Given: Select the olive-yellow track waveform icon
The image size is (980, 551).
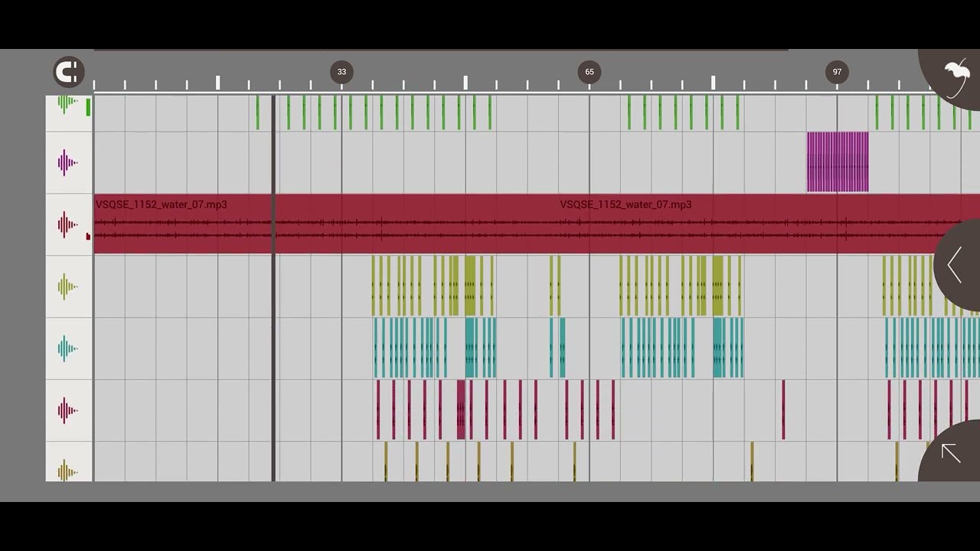Looking at the screenshot, I should 67,286.
